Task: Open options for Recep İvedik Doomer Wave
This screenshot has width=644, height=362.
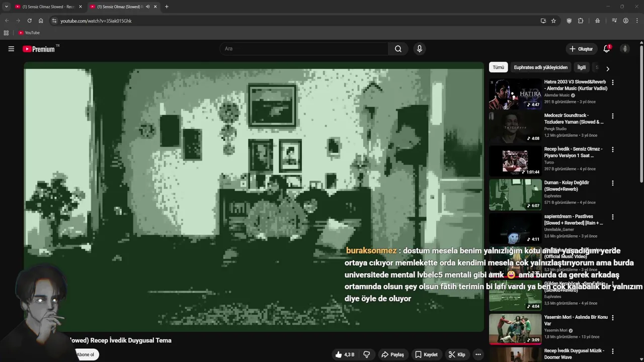Action: [612, 351]
